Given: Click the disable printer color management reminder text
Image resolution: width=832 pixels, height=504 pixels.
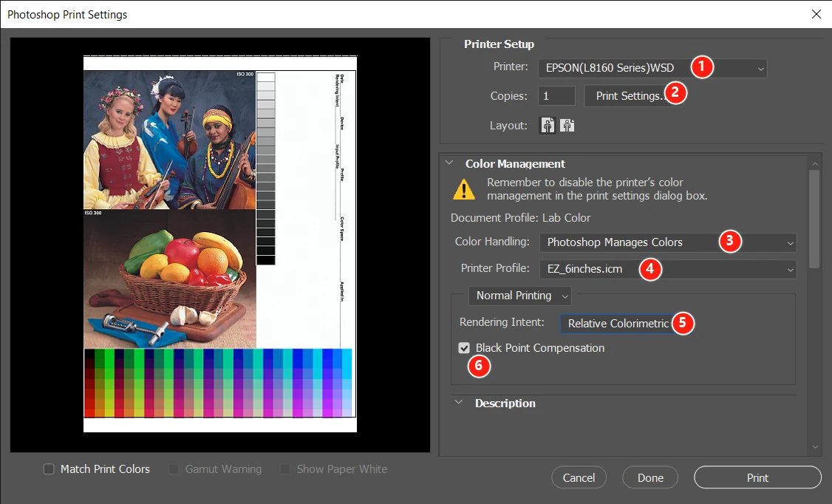Looking at the screenshot, I should click(x=597, y=189).
